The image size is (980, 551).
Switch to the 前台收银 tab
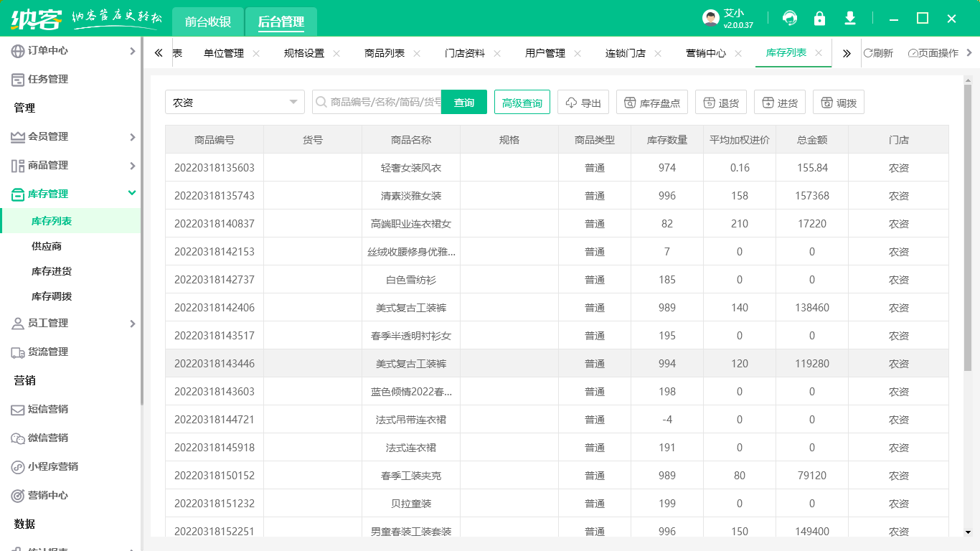click(x=208, y=22)
